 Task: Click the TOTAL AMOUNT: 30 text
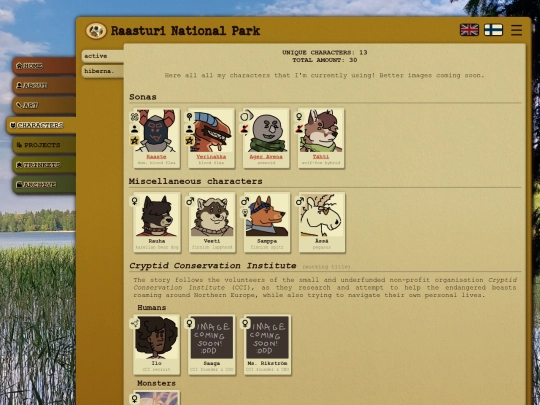325,60
